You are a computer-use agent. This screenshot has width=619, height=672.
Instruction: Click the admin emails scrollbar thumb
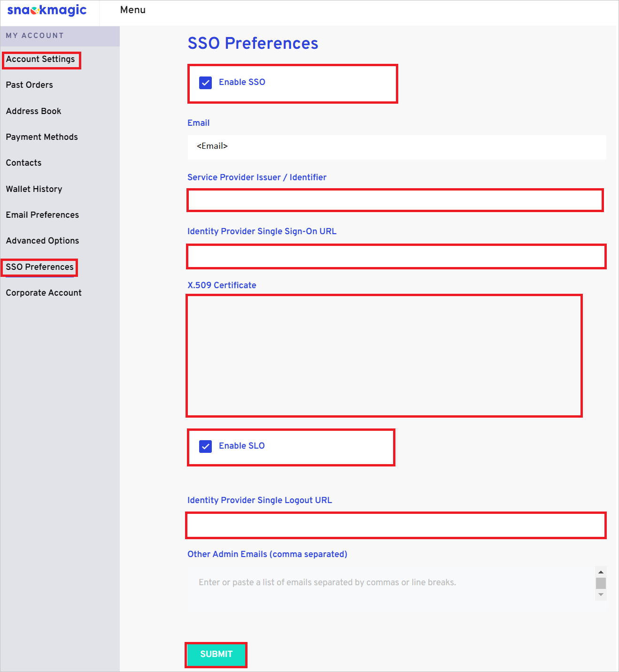pyautogui.click(x=601, y=583)
